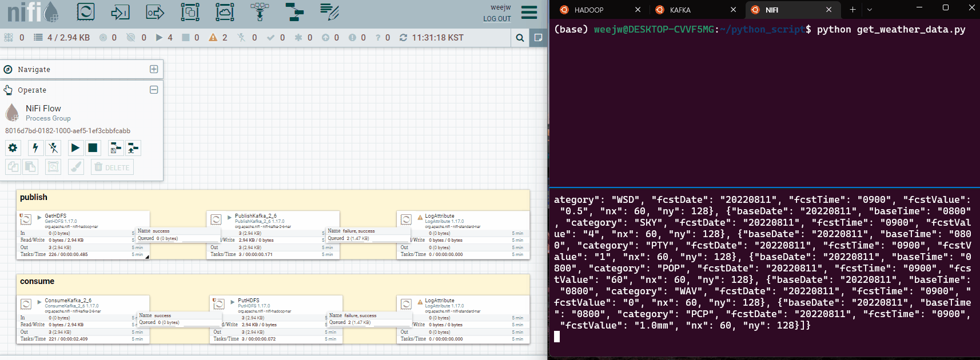Select the Funnel toolbar icon
The width and height of the screenshot is (980, 360).
260,12
